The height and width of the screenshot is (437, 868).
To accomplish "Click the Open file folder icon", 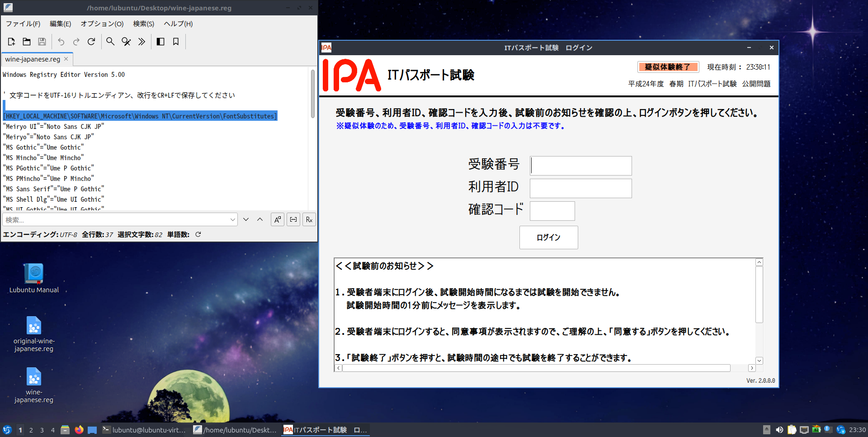I will click(27, 42).
